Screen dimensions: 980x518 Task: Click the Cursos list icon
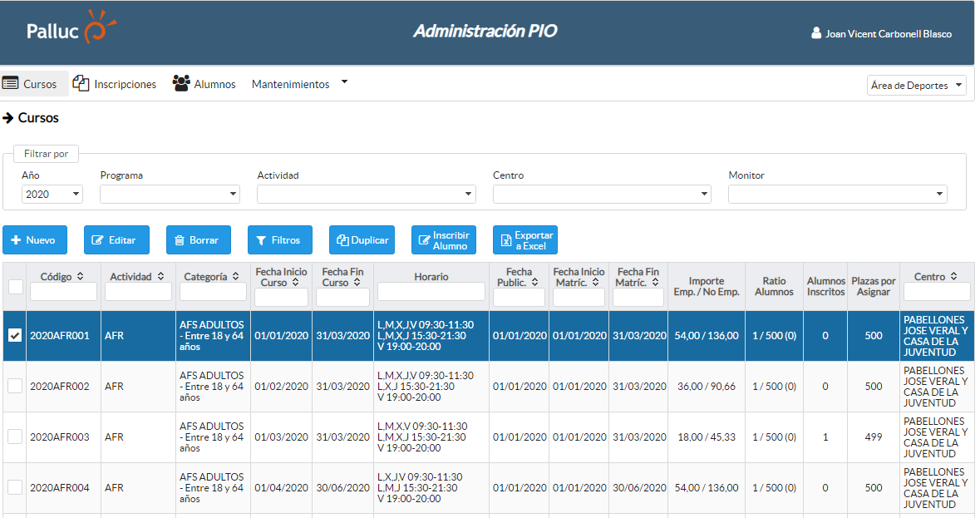(11, 83)
